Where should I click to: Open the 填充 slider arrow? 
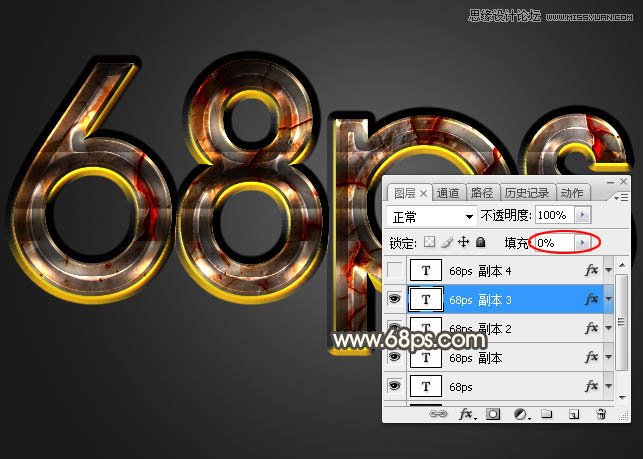coord(583,243)
